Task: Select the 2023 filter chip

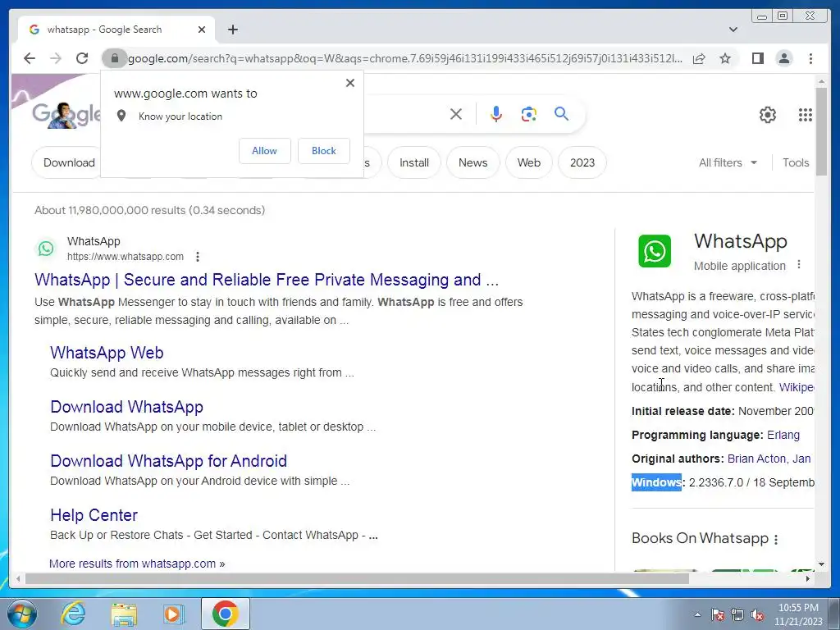Action: 582,163
